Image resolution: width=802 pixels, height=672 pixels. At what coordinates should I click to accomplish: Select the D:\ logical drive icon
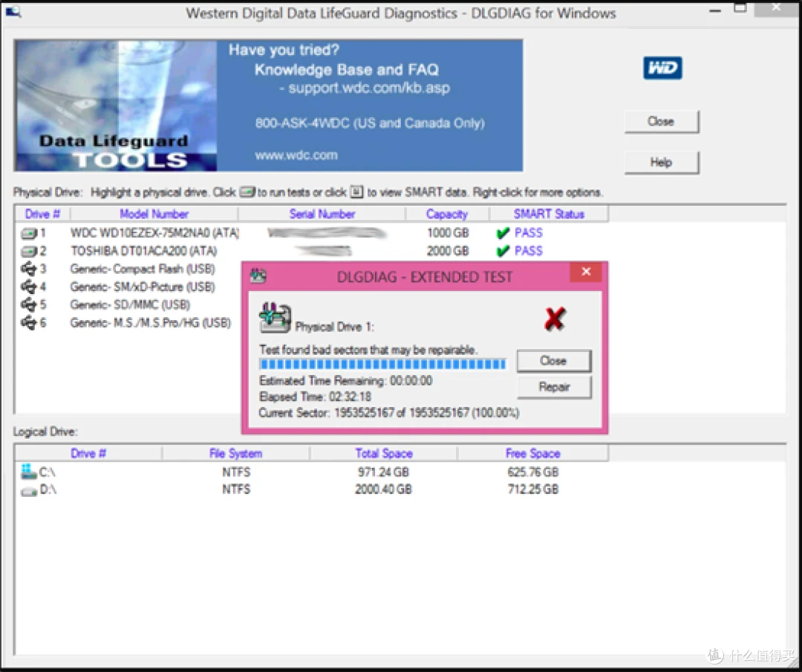pos(29,490)
